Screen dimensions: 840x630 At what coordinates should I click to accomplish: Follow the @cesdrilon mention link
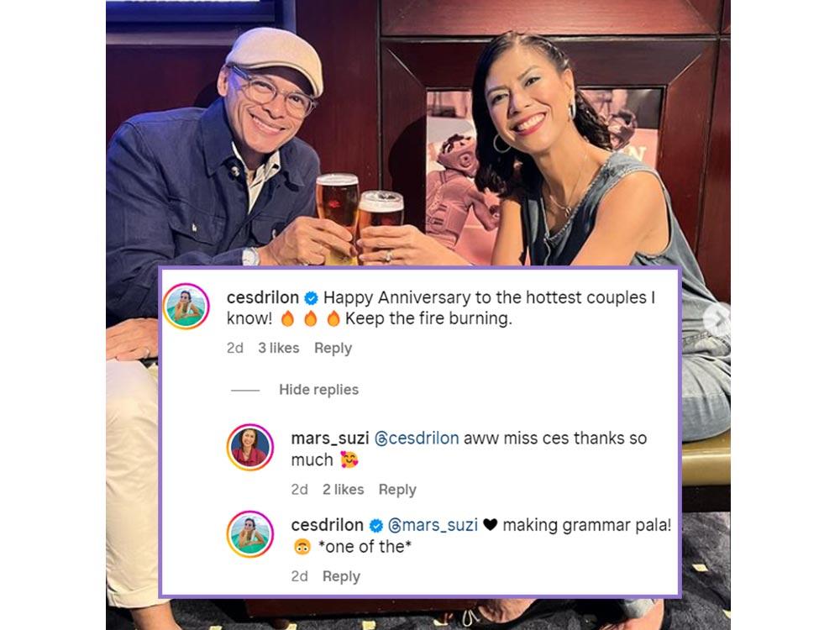coord(417,438)
